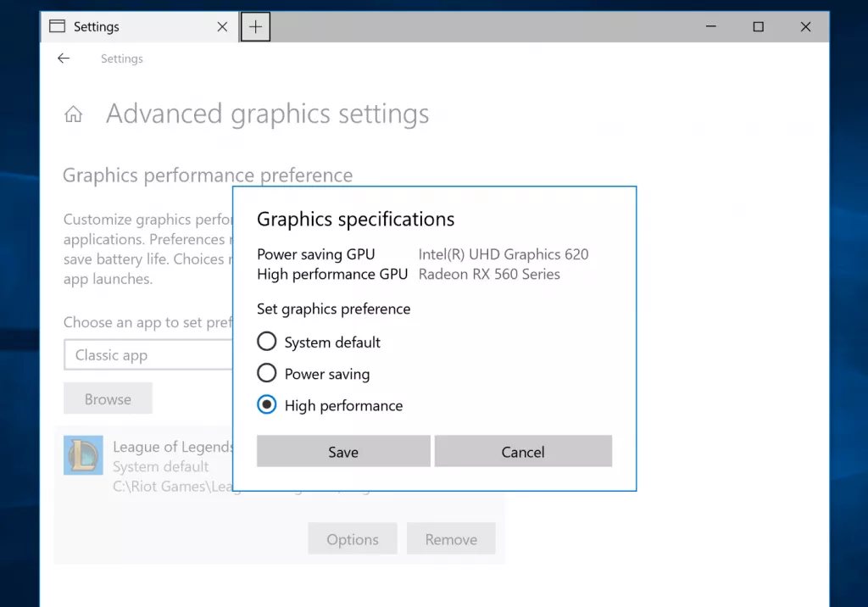Click the Settings icon in the browser tab

57,26
